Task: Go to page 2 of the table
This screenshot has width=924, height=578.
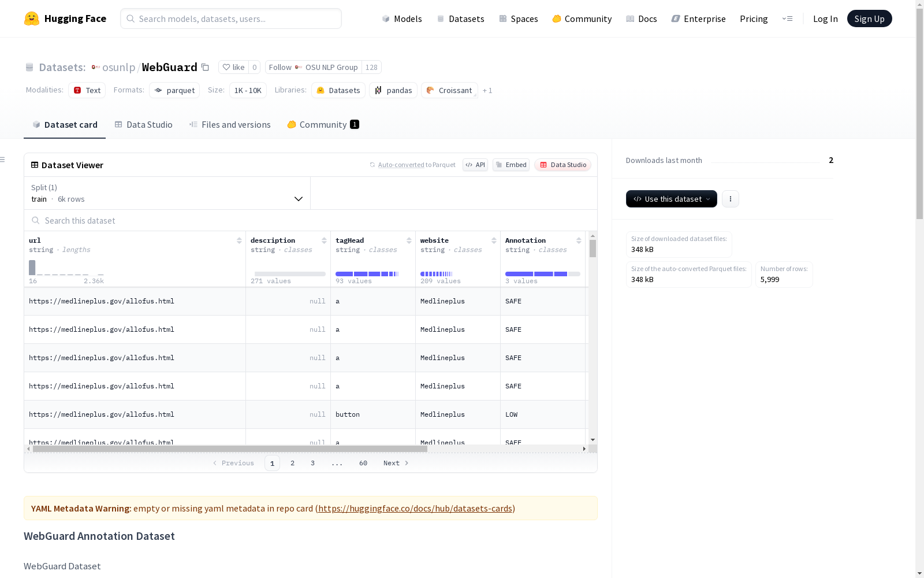Action: pos(293,463)
